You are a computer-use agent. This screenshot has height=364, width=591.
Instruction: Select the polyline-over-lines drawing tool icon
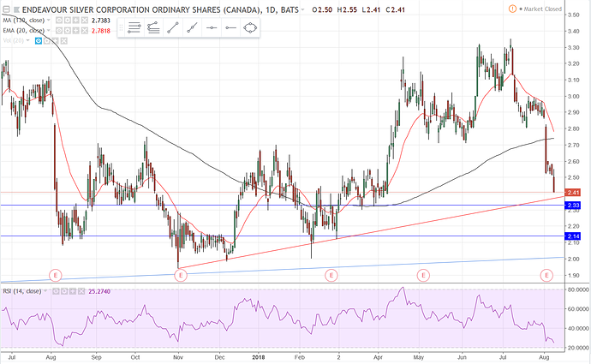(x=153, y=28)
